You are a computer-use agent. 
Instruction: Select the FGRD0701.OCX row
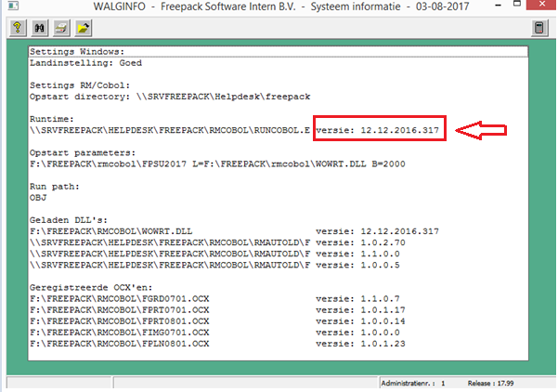(x=214, y=299)
